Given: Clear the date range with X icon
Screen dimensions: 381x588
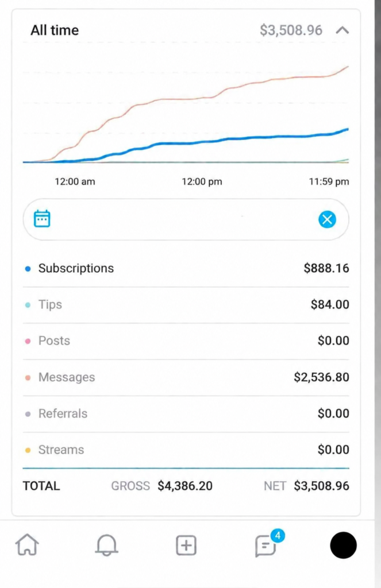Looking at the screenshot, I should click(x=328, y=219).
